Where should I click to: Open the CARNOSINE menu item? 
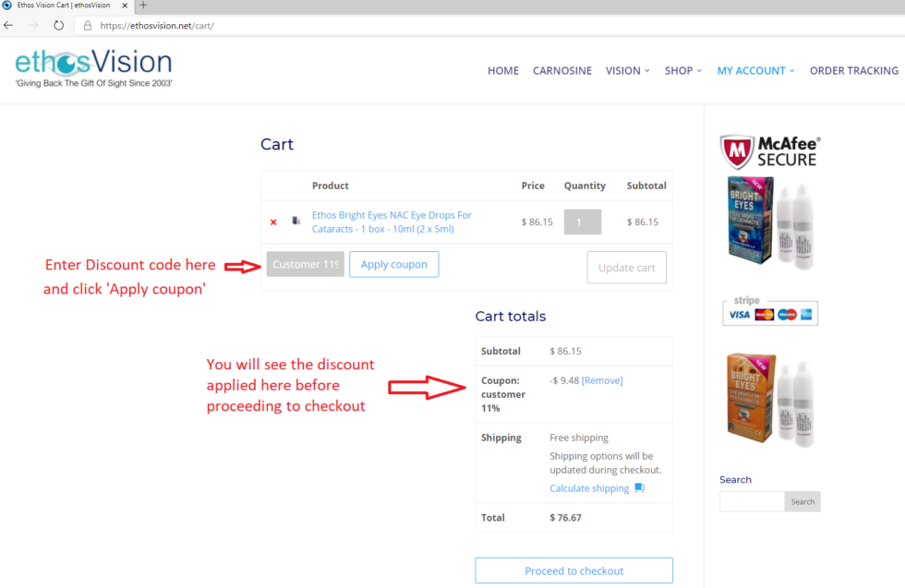(561, 71)
